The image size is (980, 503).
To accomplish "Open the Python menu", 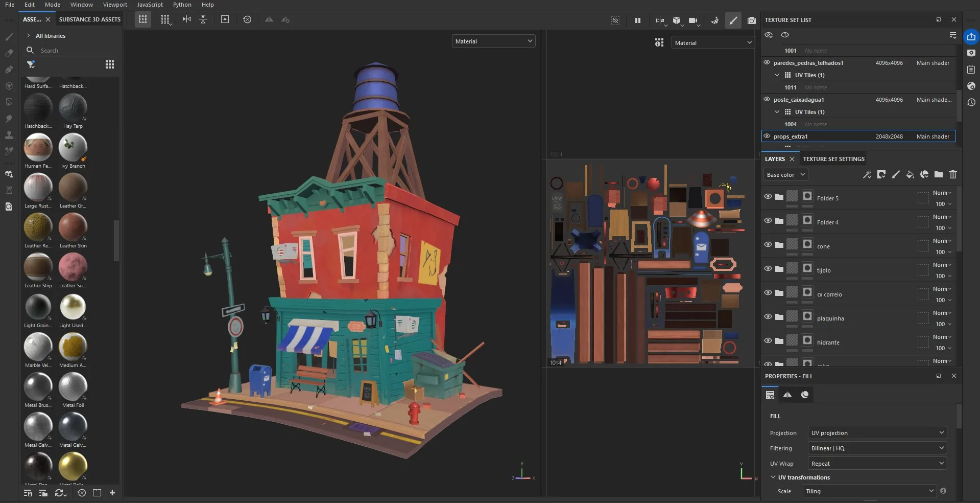I will tap(182, 5).
